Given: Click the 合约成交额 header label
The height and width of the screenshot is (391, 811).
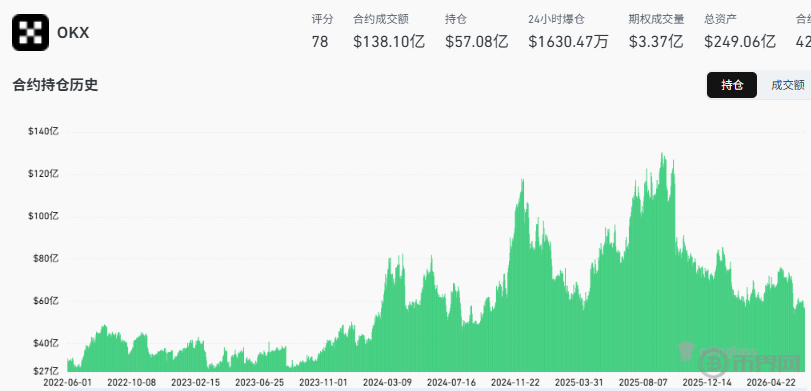Looking at the screenshot, I should pyautogui.click(x=381, y=20).
